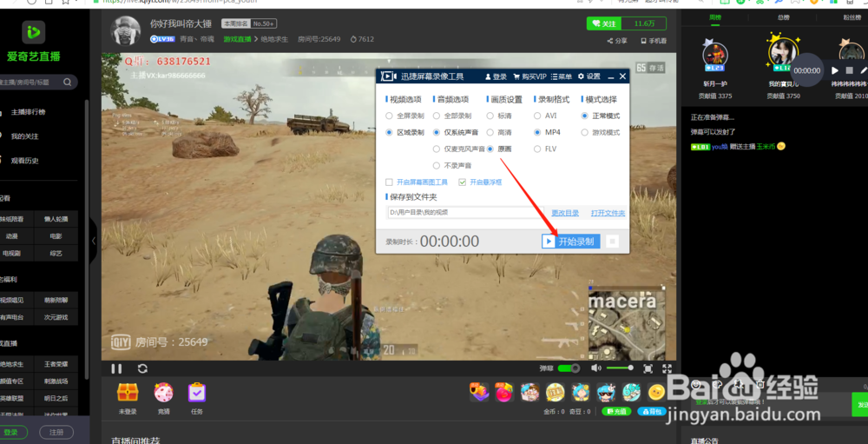Open the 任务 tasks clipboard icon
This screenshot has width=868, height=444.
click(x=197, y=393)
